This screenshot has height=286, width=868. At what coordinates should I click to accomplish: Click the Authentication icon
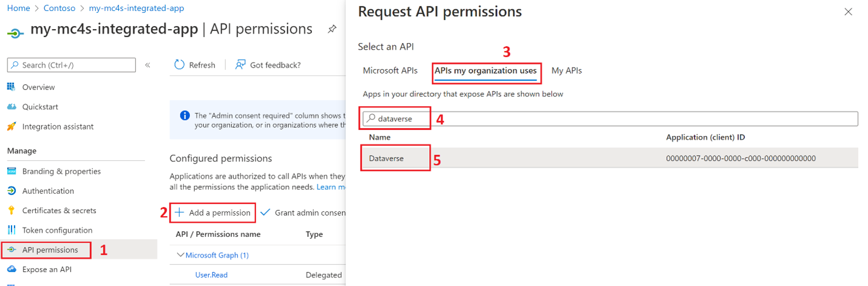(x=12, y=191)
